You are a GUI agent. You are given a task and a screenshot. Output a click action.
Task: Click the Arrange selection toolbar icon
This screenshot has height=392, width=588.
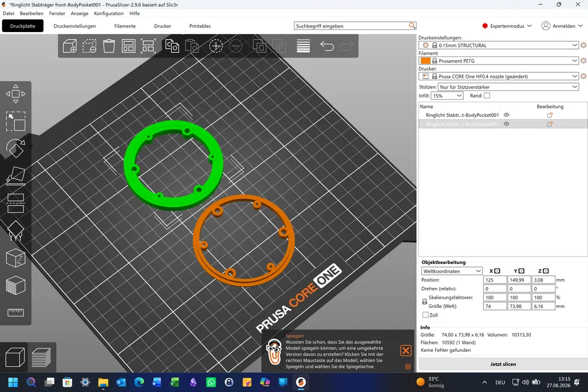click(x=148, y=46)
